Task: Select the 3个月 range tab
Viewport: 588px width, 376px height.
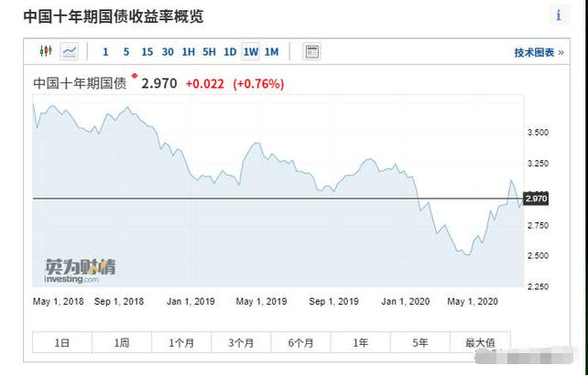Action: click(241, 342)
